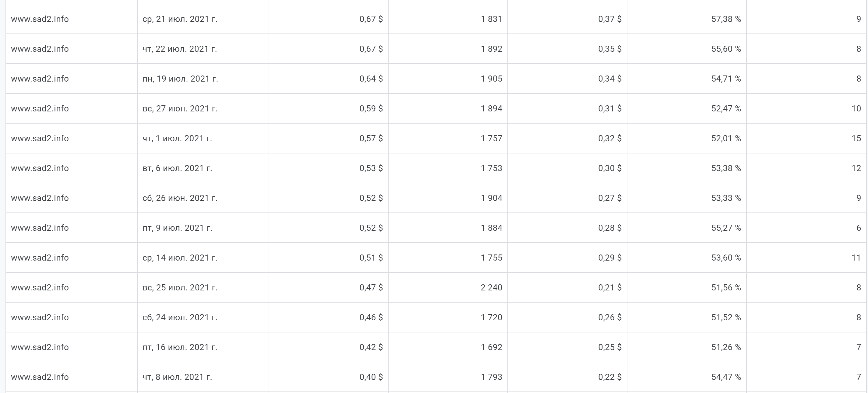Click the пт, 16 июл. 2021 г. date cell
The image size is (868, 393).
pos(180,347)
